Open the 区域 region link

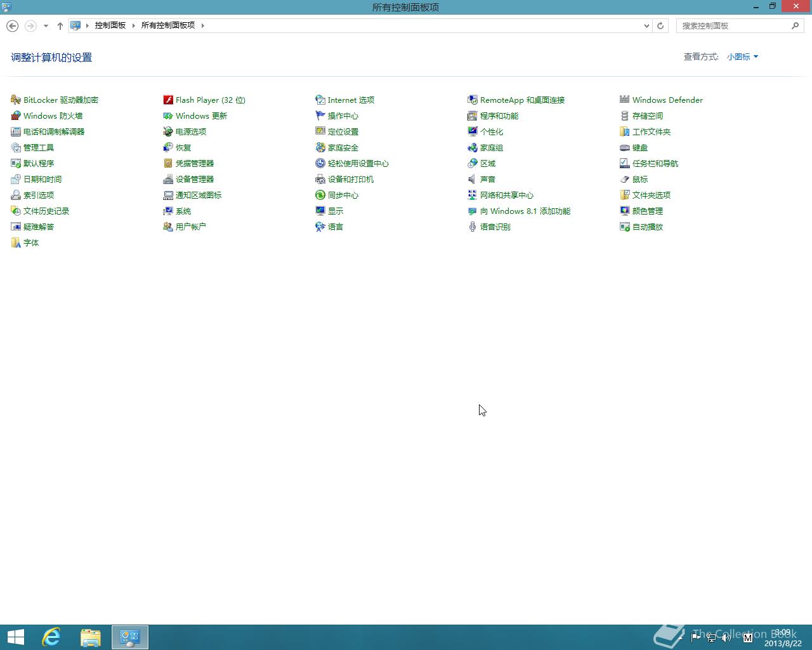click(x=487, y=164)
